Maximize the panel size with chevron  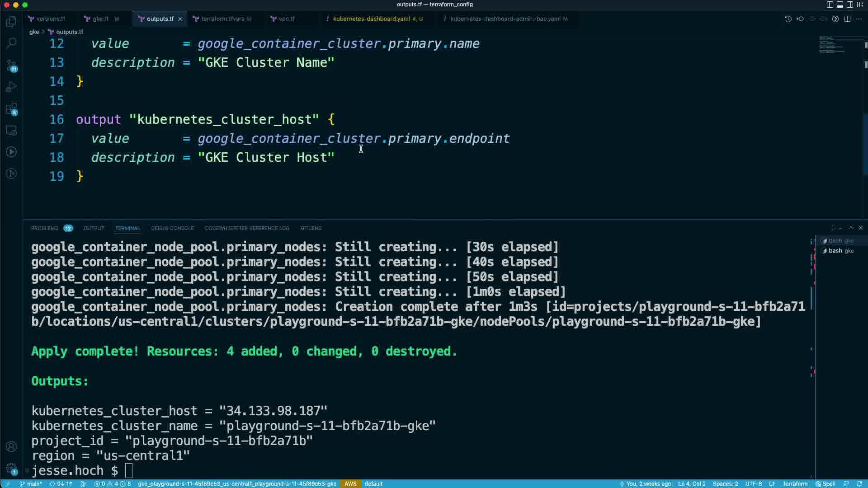coord(850,228)
